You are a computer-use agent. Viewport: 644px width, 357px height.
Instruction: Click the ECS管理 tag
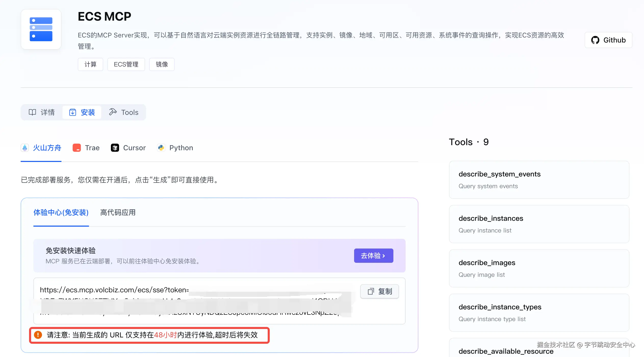(x=126, y=64)
